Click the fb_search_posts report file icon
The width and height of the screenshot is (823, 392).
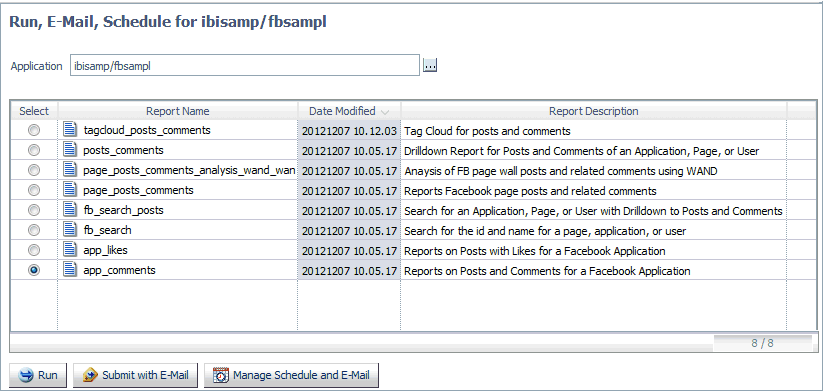pos(70,209)
